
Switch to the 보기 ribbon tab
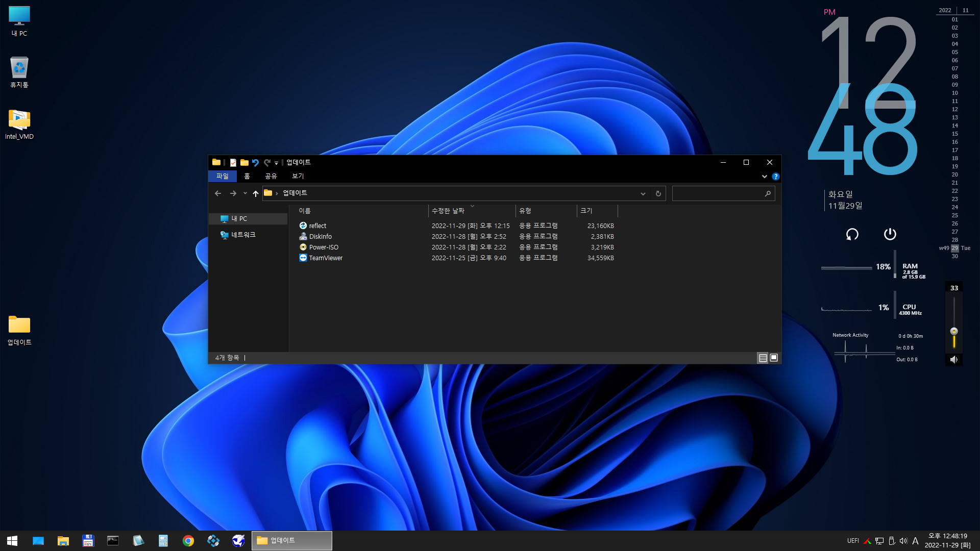click(298, 176)
